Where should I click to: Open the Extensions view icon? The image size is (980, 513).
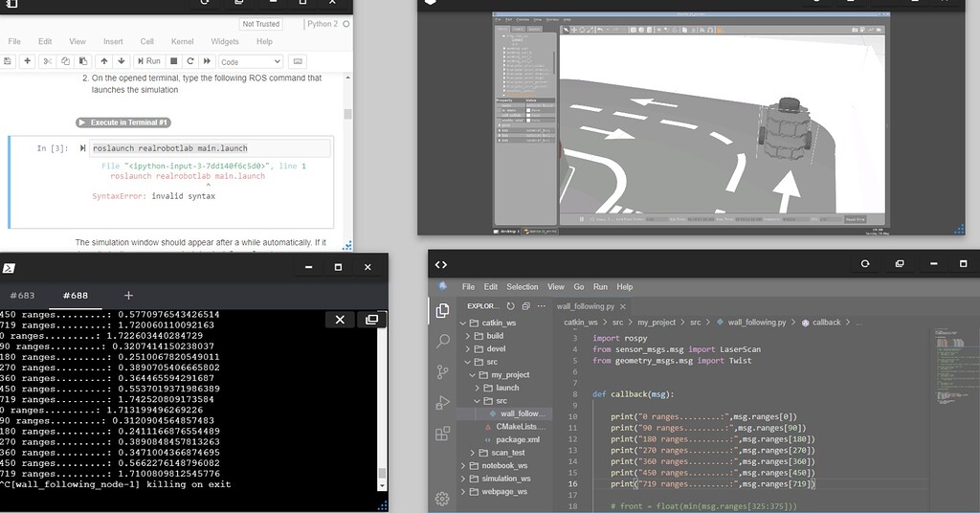point(442,434)
